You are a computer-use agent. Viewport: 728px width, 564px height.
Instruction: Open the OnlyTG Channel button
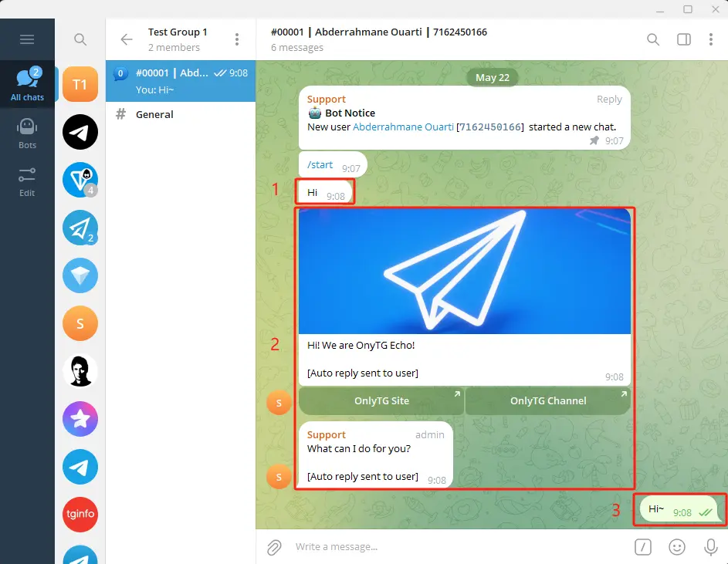pyautogui.click(x=547, y=400)
